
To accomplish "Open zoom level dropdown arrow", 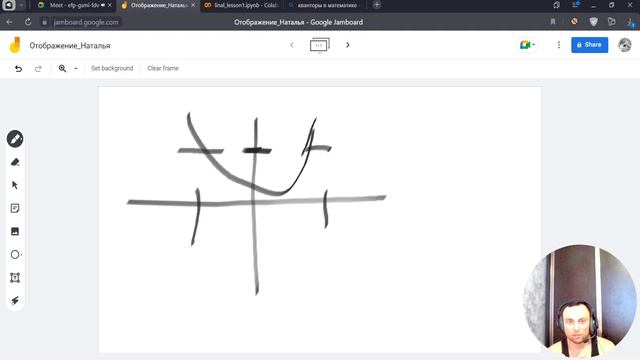I will click(76, 69).
